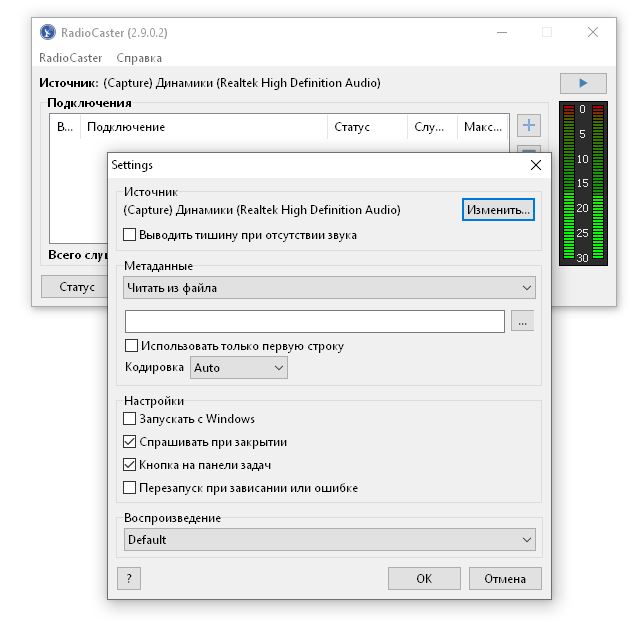Open the RadioCaster menu
This screenshot has height=631, width=635.
pyautogui.click(x=70, y=58)
